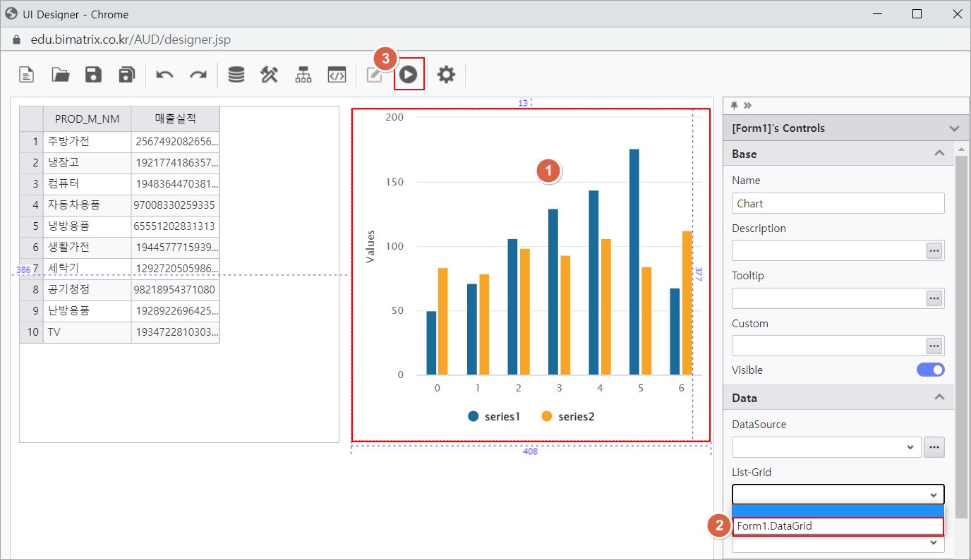Open a file with the folder icon
The width and height of the screenshot is (971, 560).
(x=61, y=75)
